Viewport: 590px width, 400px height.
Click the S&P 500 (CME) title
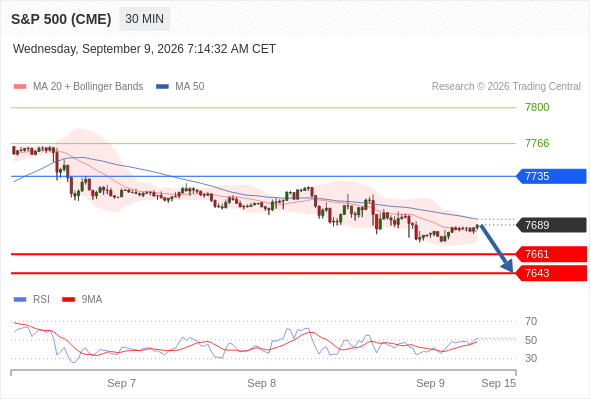click(x=61, y=19)
